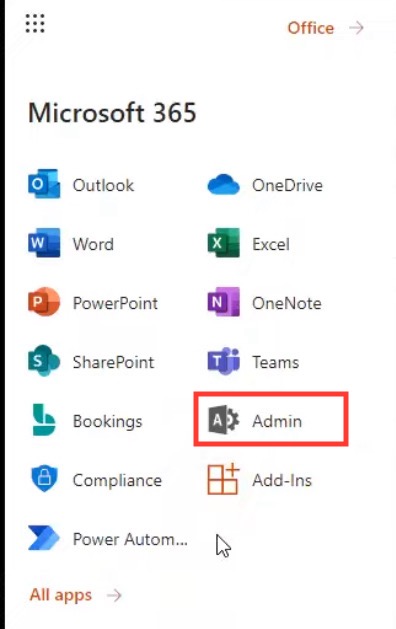Click the arrow next to Office
This screenshot has height=629, width=396.
coord(356,28)
